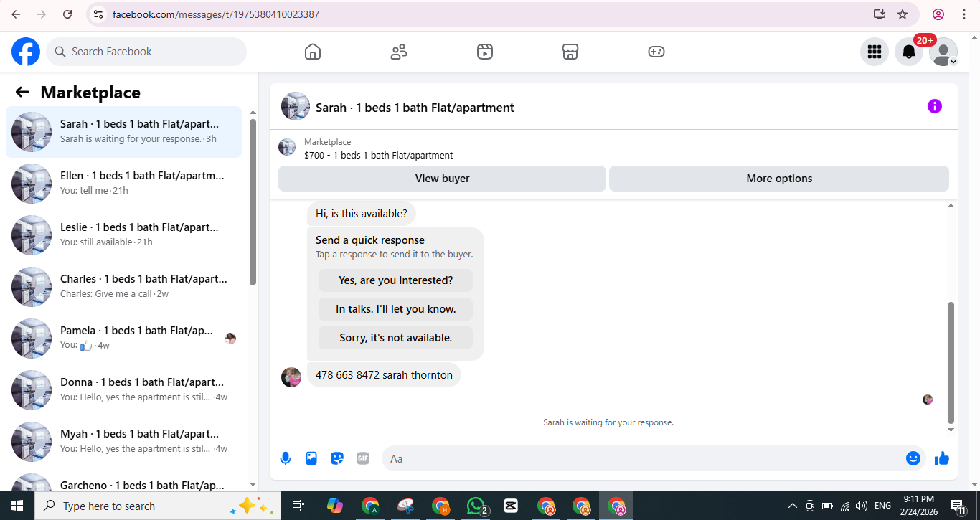Screen dimensions: 980x520
Task: Click the 'Hi, is this available?' message
Action: pyautogui.click(x=362, y=214)
